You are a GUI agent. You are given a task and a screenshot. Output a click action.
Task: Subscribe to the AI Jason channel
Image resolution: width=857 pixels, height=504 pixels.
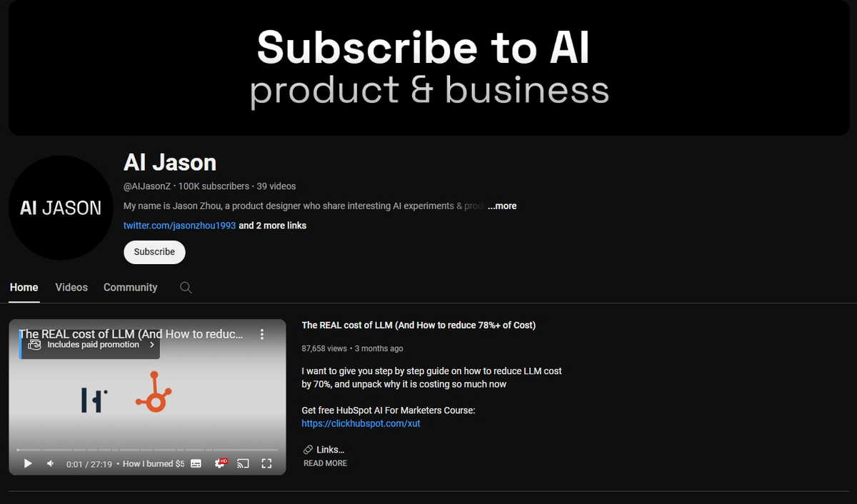coord(154,252)
